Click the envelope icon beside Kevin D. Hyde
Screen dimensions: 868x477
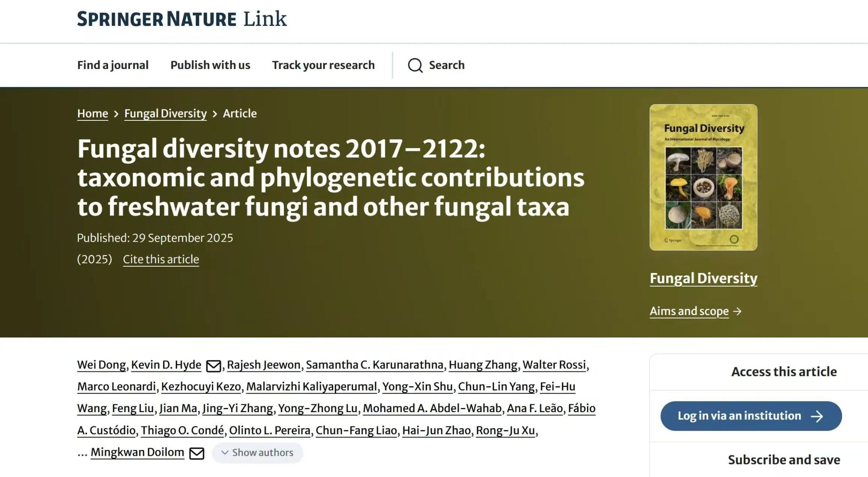tap(213, 365)
